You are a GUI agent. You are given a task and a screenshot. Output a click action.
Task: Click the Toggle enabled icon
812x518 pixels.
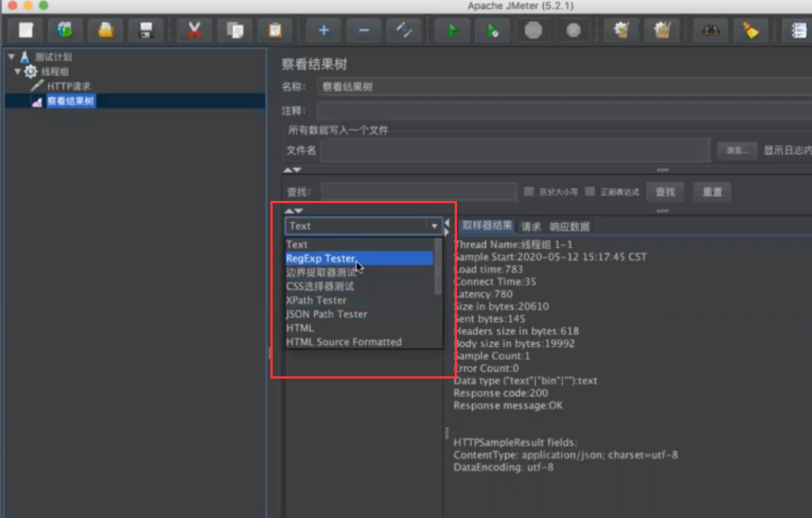point(404,30)
